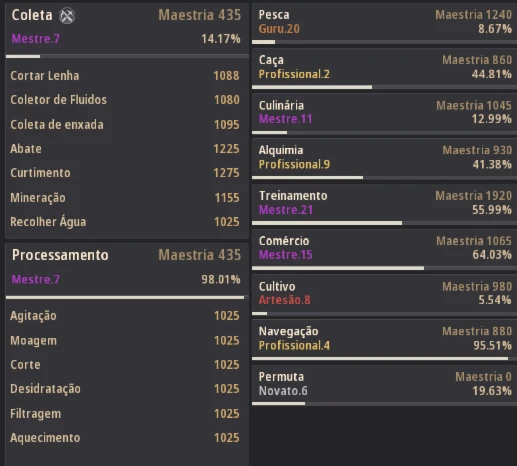The image size is (517, 466).
Task: Click the Coletor de Fluidos entry
Action: [x=125, y=100]
